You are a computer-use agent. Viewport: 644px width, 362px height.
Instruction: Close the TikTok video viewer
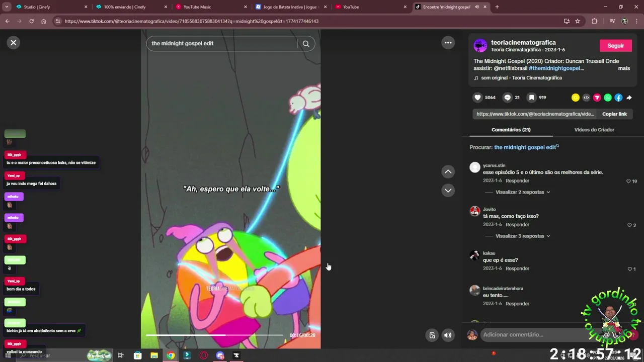coord(14,43)
